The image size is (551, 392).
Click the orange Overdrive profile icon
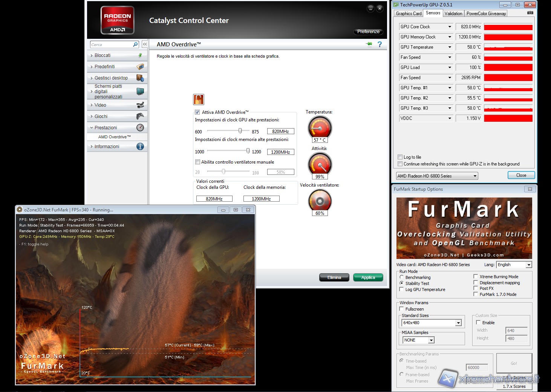click(199, 100)
